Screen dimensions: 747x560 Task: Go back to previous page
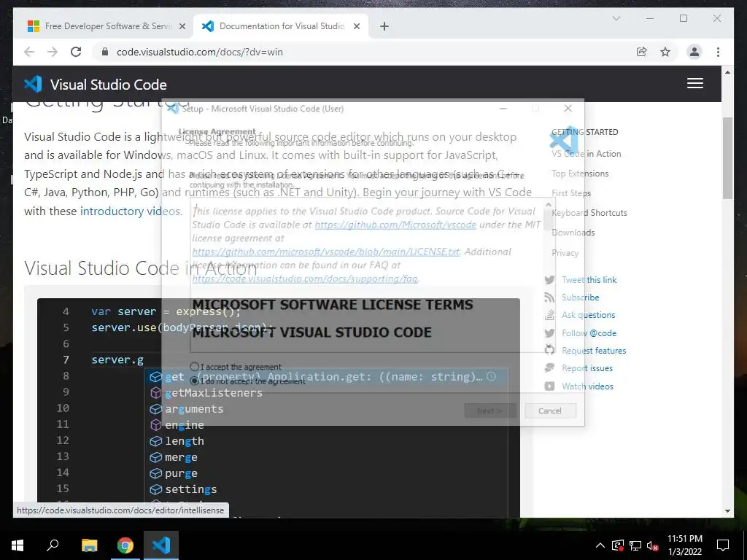coord(29,52)
